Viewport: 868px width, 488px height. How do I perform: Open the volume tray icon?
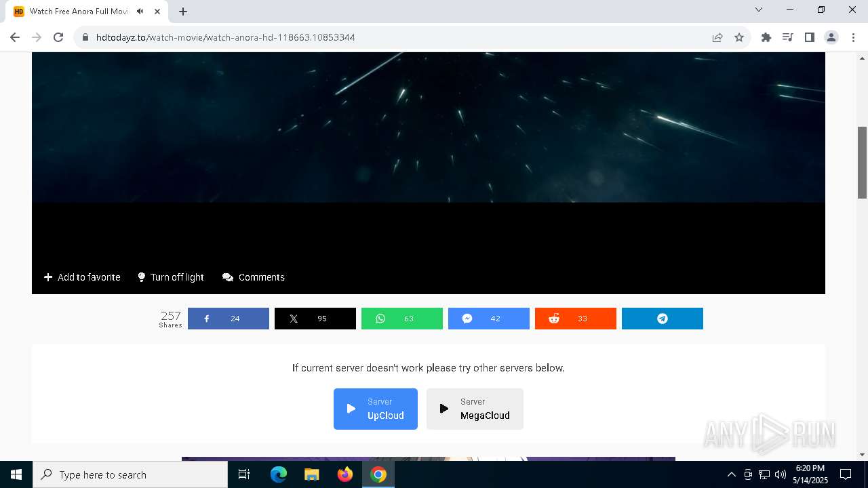[781, 474]
